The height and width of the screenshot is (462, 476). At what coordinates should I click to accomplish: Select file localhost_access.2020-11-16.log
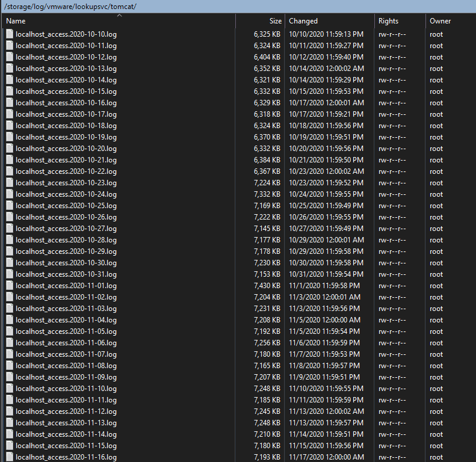click(x=66, y=457)
